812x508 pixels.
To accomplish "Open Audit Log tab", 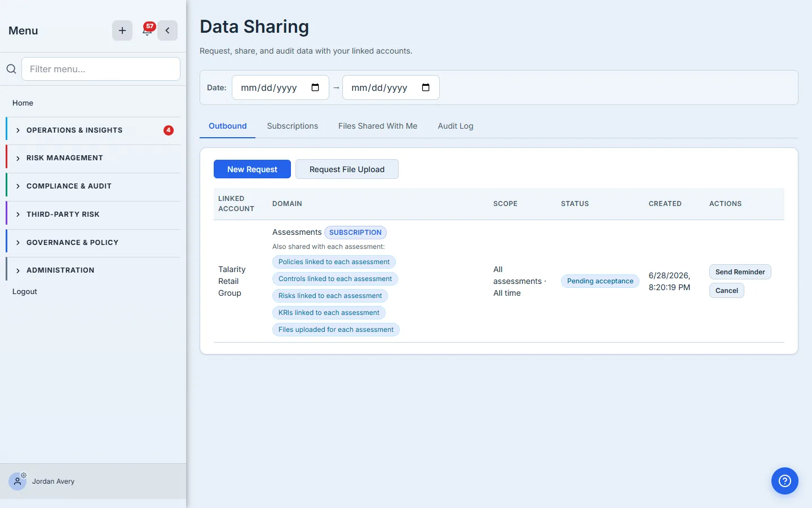I will pyautogui.click(x=456, y=126).
